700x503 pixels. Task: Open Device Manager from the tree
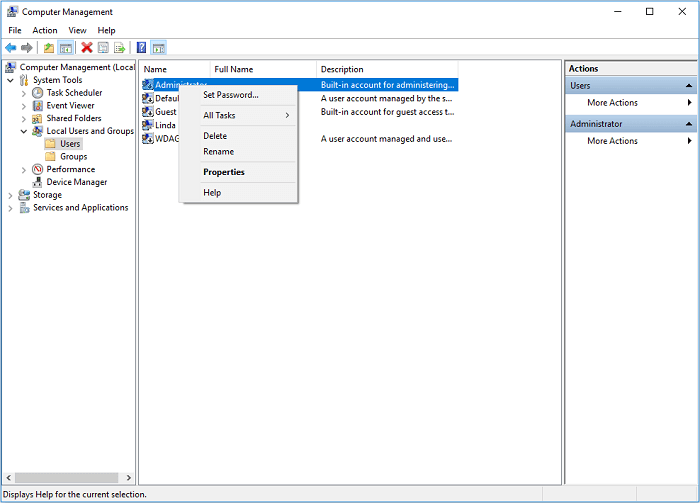[76, 182]
